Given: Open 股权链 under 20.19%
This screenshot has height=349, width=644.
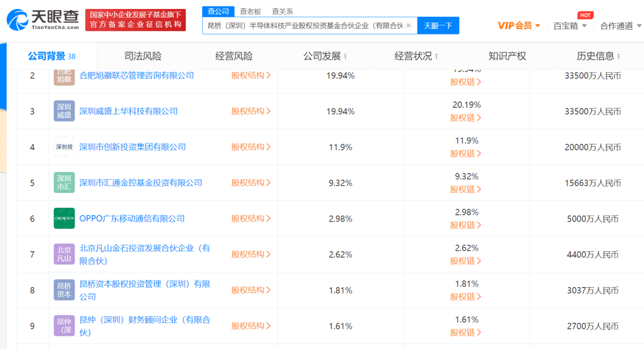Looking at the screenshot, I should [x=465, y=118].
